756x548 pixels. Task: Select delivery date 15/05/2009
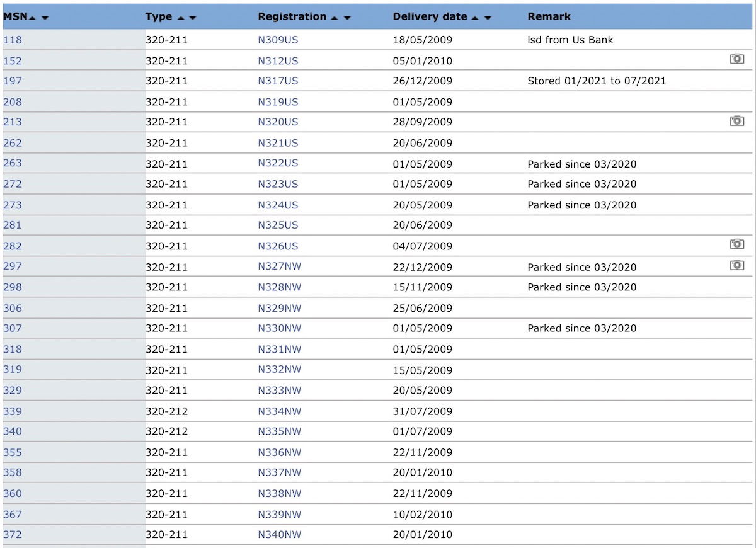point(422,369)
